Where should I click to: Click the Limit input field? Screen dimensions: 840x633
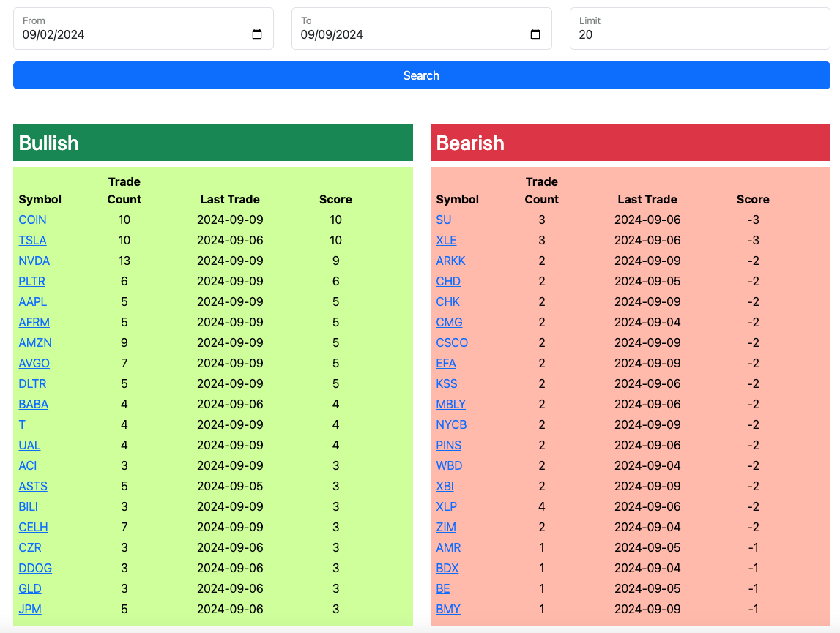point(700,29)
